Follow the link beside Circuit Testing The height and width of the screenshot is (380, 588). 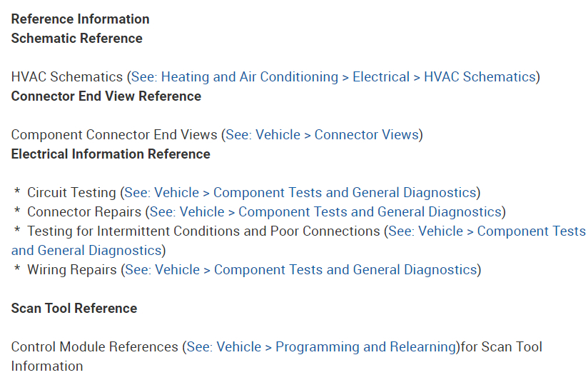pos(300,192)
